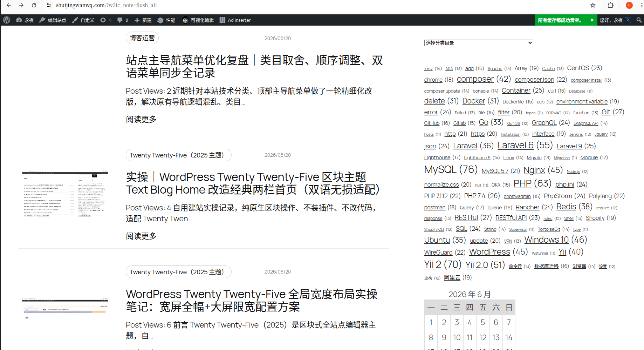Open calendar day 13 in June 2026
This screenshot has width=644, height=350.
(x=496, y=338)
